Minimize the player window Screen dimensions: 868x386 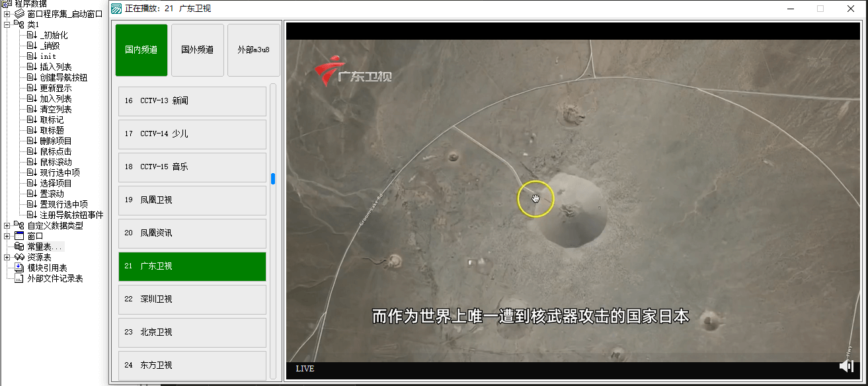click(x=790, y=9)
